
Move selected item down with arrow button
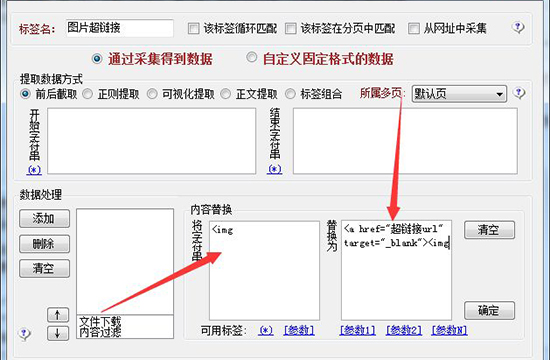pyautogui.click(x=58, y=333)
